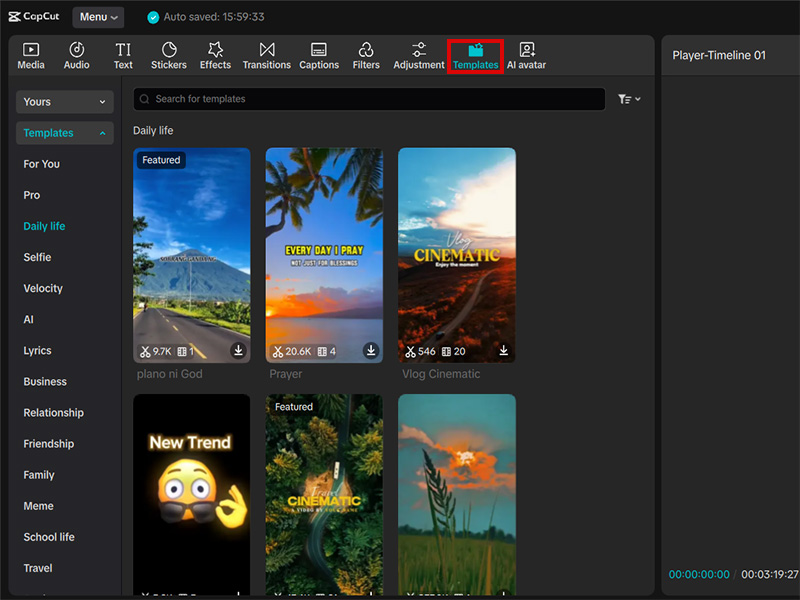Select the Lyrics category
Screen dimensions: 800x600
click(37, 351)
